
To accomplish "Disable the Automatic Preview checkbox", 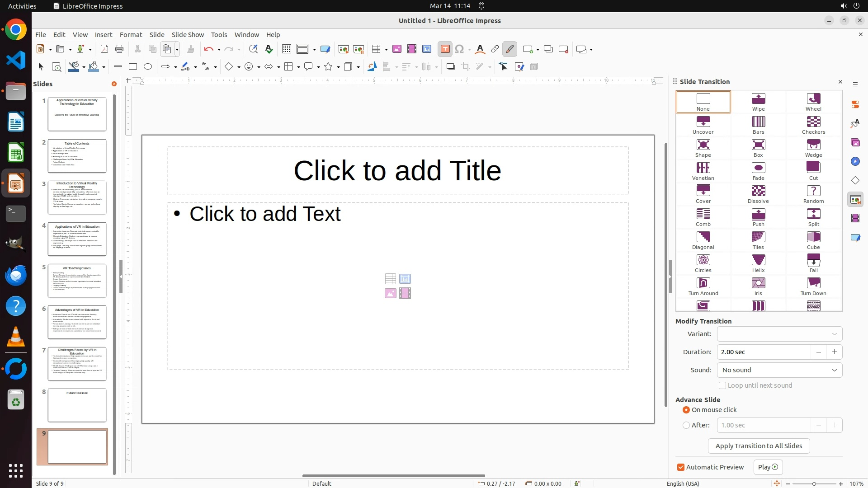I will 681,467.
